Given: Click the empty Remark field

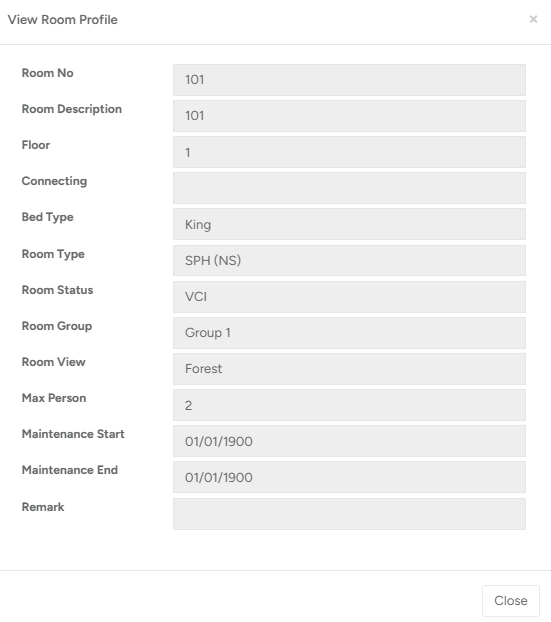Looking at the screenshot, I should 349,514.
